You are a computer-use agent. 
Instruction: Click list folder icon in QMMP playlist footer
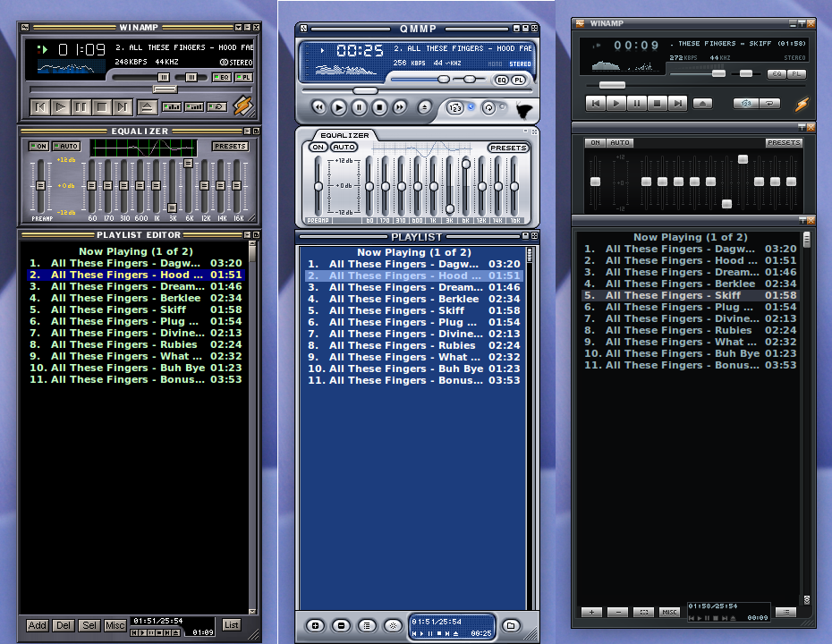511,626
